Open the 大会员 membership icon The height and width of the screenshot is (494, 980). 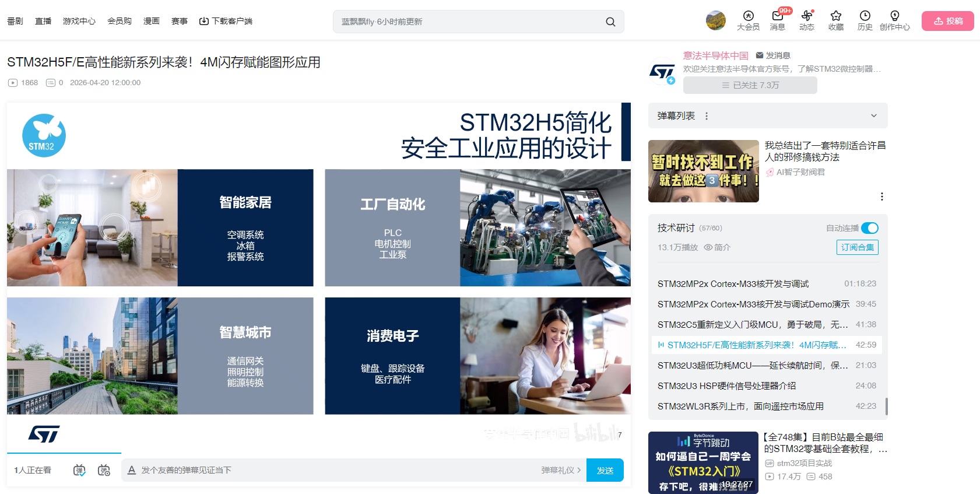pyautogui.click(x=748, y=21)
